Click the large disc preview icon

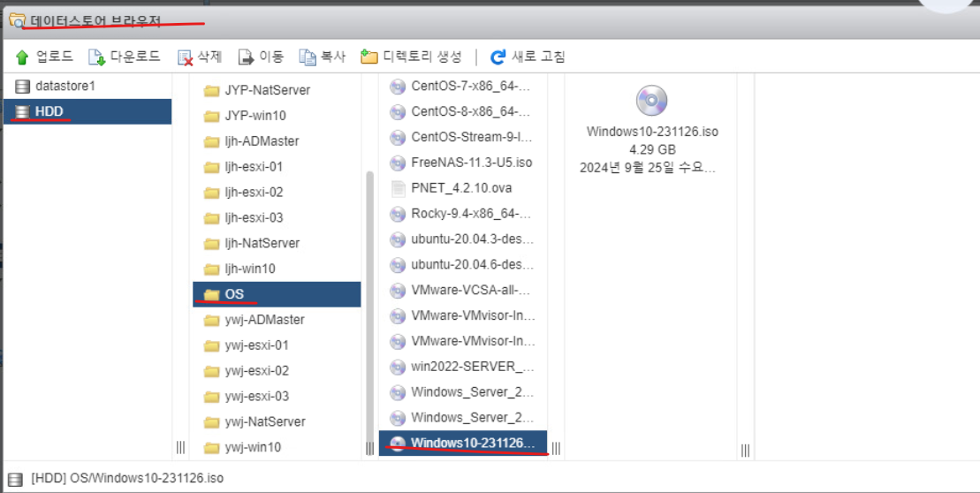click(652, 101)
